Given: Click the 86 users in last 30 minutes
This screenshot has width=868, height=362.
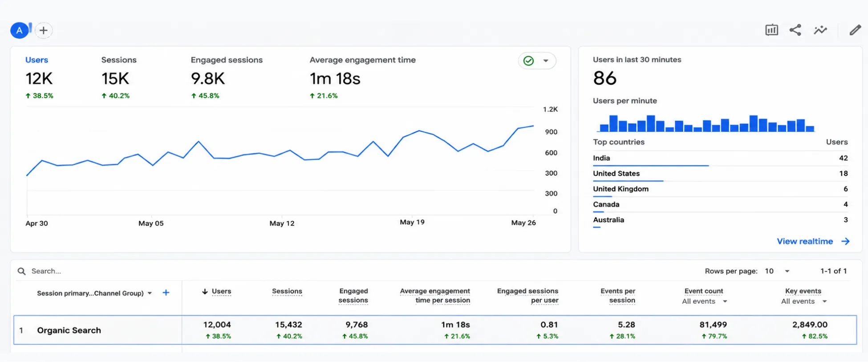Looking at the screenshot, I should pos(604,78).
